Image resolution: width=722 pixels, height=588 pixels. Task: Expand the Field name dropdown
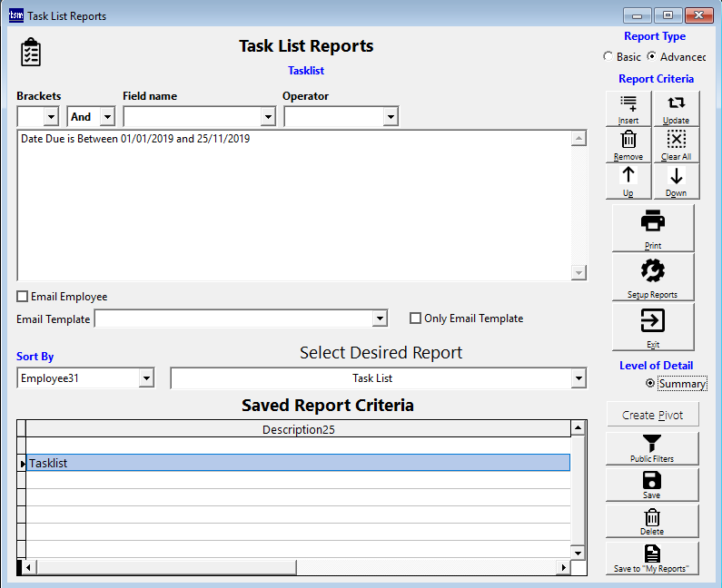pos(267,117)
